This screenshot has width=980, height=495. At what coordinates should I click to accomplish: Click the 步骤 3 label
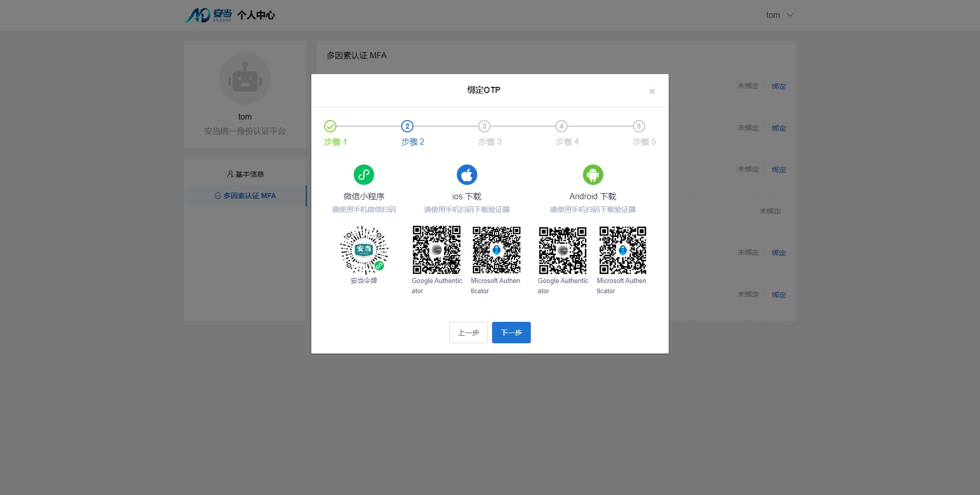pyautogui.click(x=490, y=142)
